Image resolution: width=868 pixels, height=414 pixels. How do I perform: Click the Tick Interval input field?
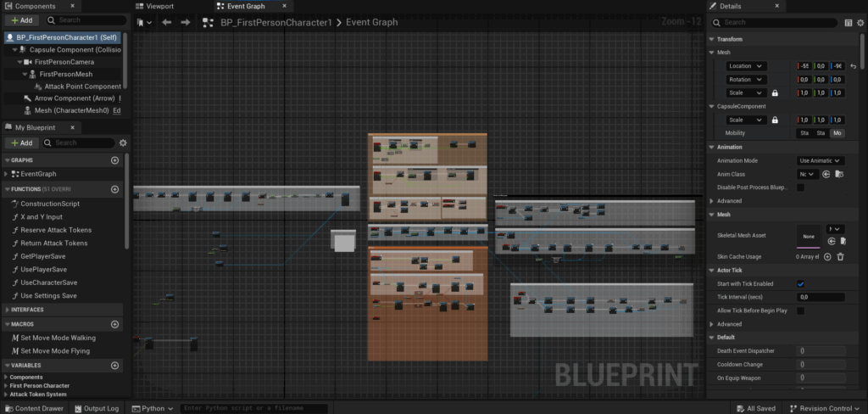coord(820,297)
